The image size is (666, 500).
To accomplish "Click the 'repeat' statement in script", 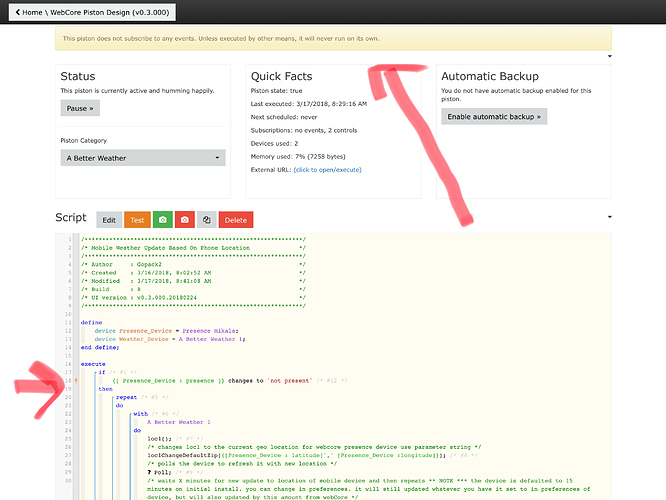I will (126, 397).
